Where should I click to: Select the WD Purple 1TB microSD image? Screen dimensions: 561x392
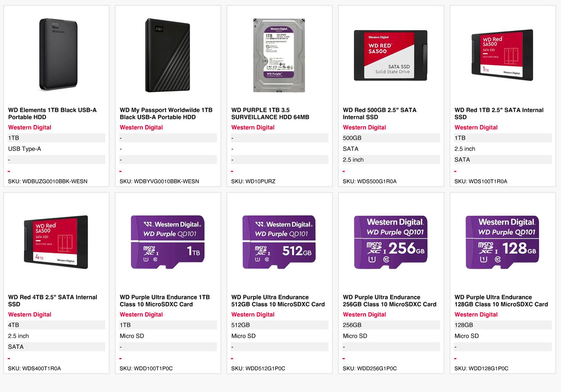[x=168, y=242]
